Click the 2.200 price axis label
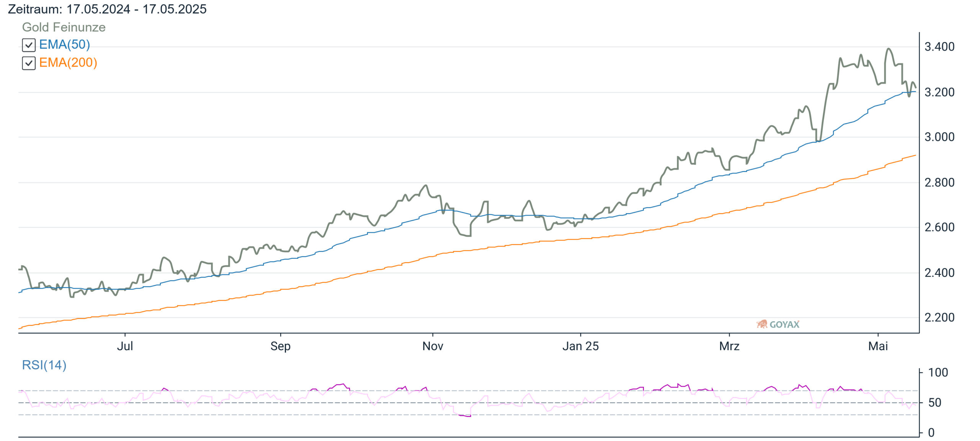The height and width of the screenshot is (441, 980). pyautogui.click(x=939, y=317)
